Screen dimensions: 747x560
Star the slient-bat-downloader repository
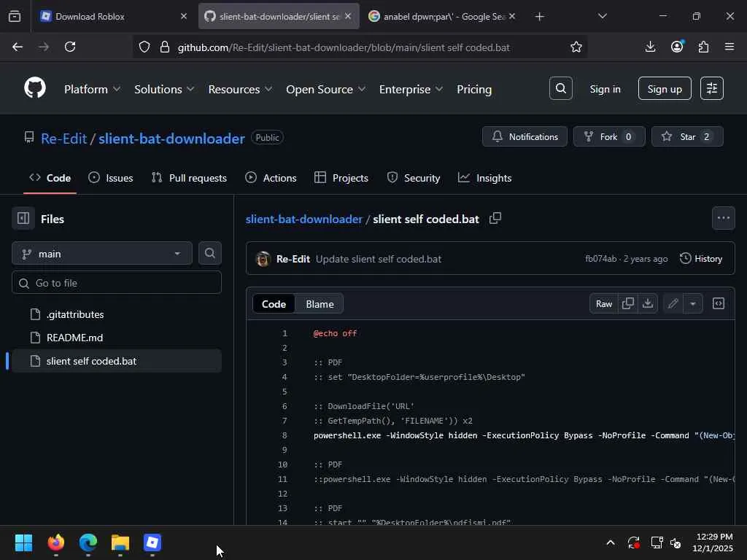point(687,136)
